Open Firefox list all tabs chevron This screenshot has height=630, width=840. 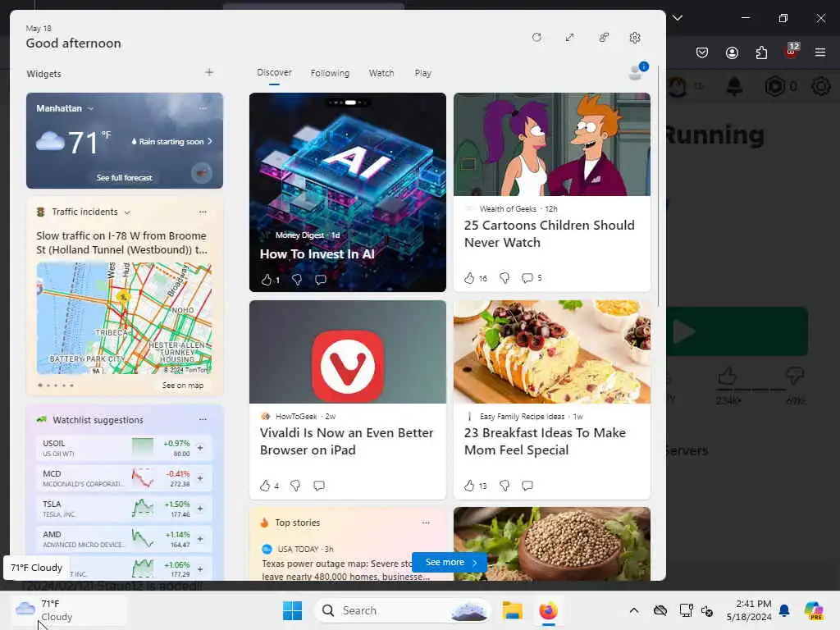pyautogui.click(x=678, y=18)
